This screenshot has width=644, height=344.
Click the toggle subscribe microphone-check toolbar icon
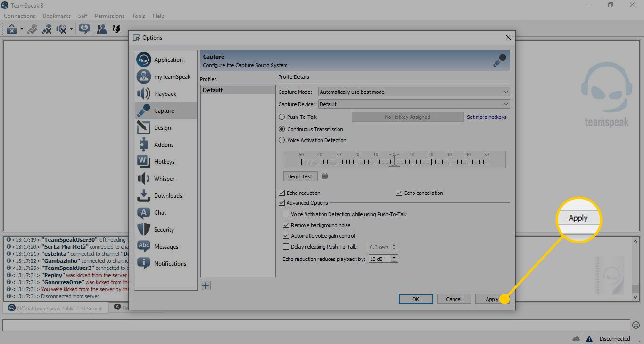tap(32, 29)
